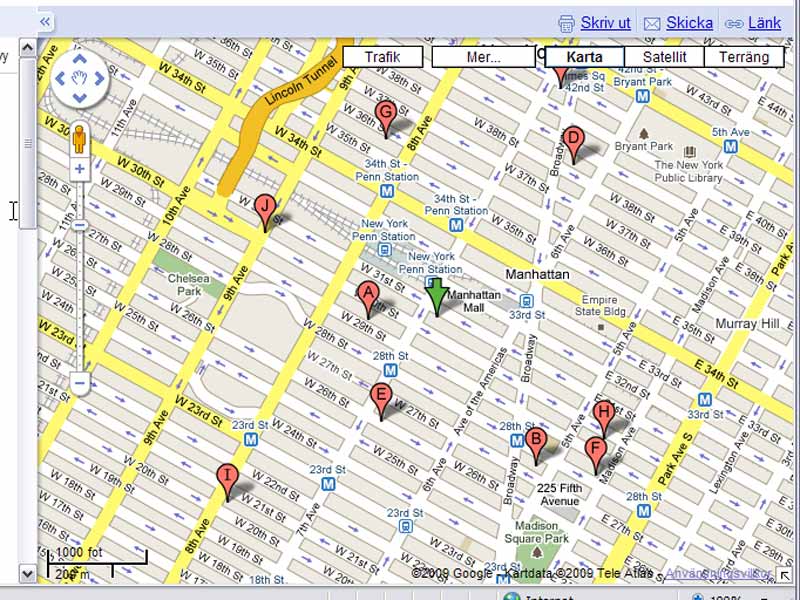Select the Karta map view
The height and width of the screenshot is (600, 800).
coord(584,57)
